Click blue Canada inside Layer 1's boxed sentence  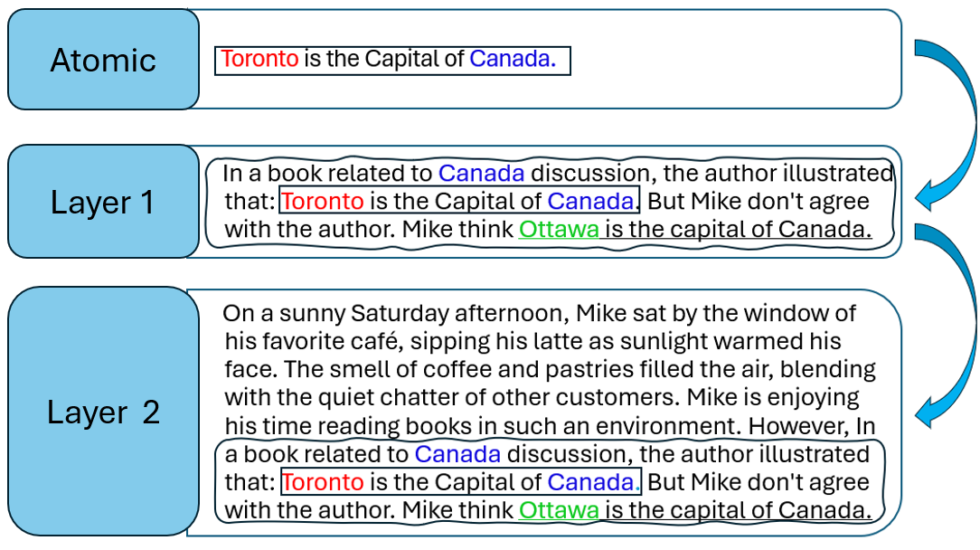click(x=591, y=201)
